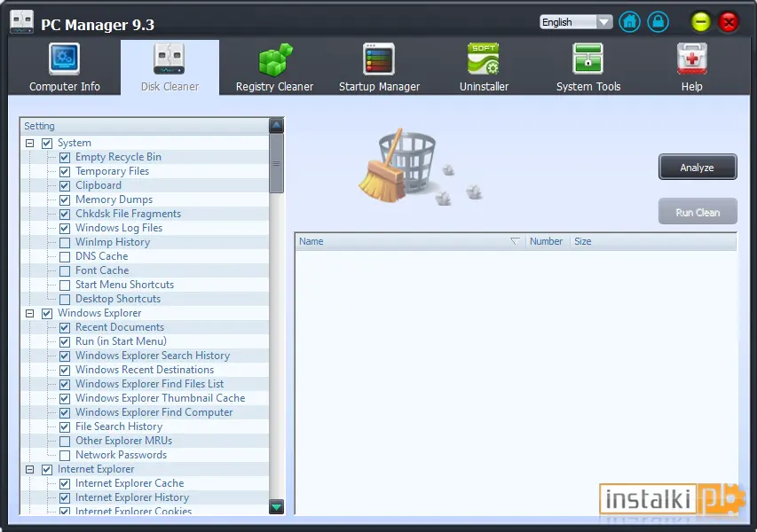The width and height of the screenshot is (757, 532).
Task: Open the English language dropdown
Action: (x=576, y=22)
